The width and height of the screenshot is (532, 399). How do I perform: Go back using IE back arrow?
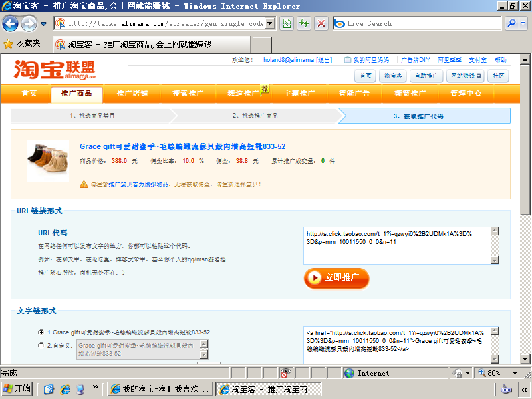10,23
